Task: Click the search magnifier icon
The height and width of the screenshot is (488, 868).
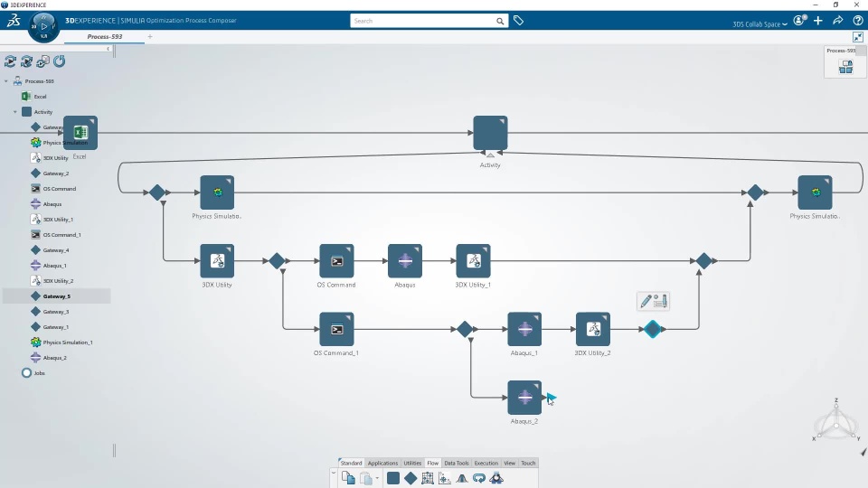Action: click(500, 21)
